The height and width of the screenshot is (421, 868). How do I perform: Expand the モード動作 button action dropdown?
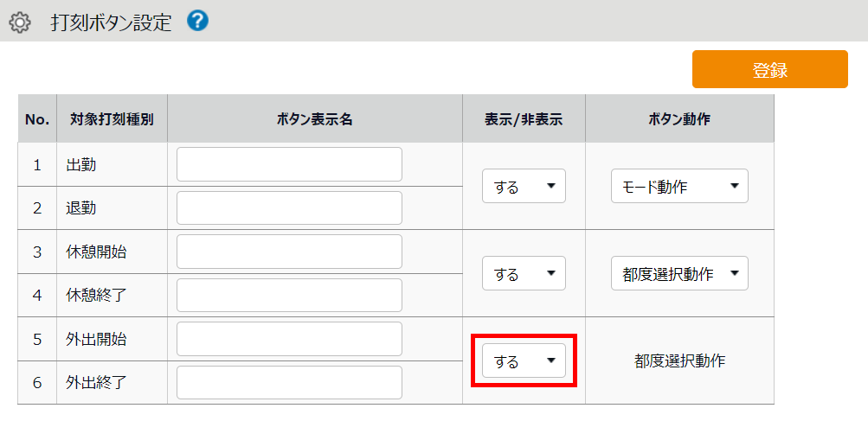(679, 186)
